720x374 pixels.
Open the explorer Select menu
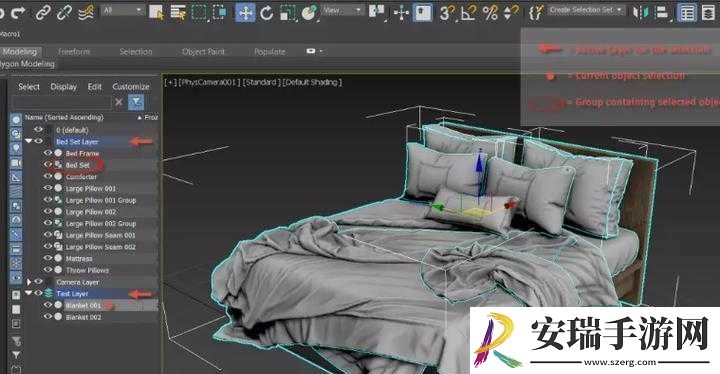[x=29, y=86]
